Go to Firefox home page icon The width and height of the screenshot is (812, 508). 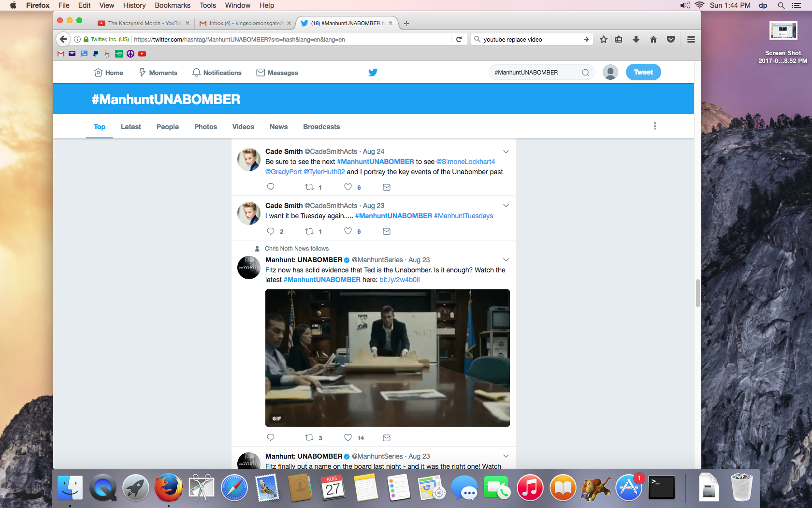(653, 39)
